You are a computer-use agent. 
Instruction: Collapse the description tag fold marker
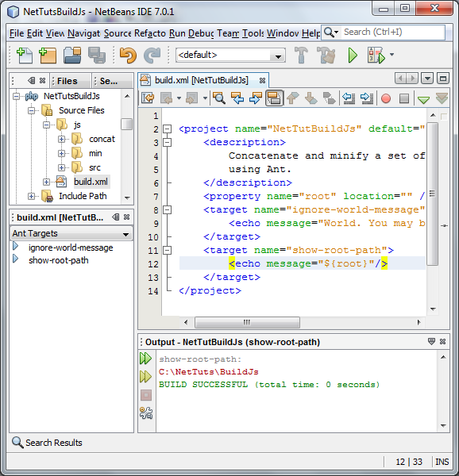coord(167,142)
